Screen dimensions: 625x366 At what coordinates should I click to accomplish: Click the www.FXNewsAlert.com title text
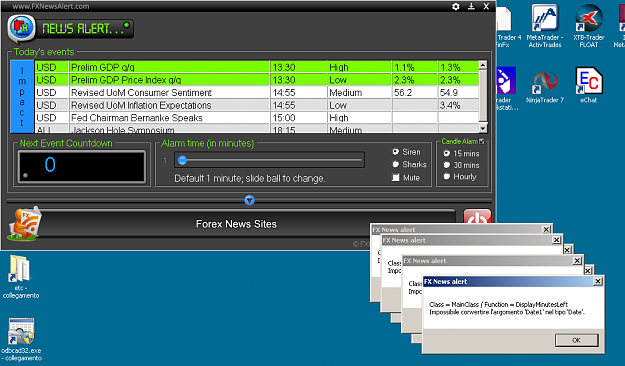pos(51,6)
